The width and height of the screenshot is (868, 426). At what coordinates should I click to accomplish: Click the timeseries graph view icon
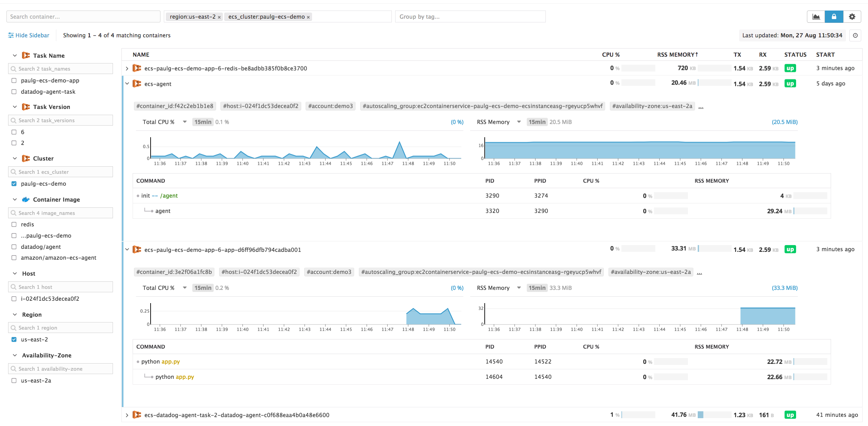817,16
